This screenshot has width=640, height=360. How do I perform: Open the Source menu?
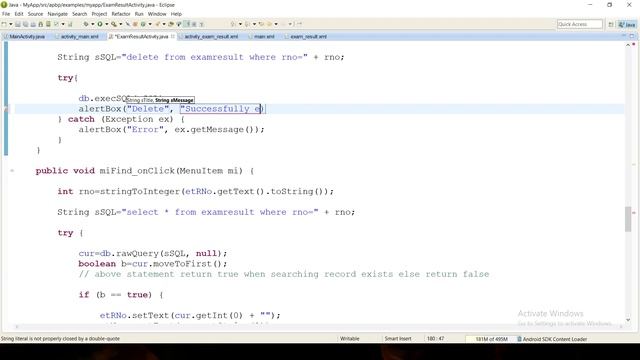(35, 14)
